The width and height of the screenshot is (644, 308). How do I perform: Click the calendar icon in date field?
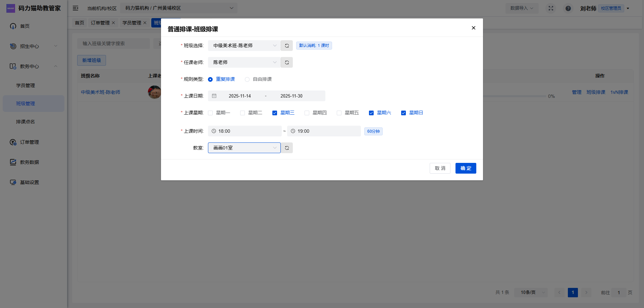point(214,96)
